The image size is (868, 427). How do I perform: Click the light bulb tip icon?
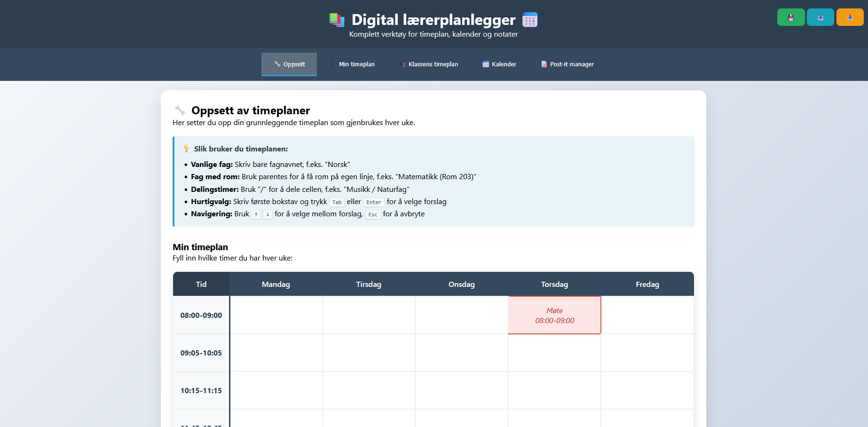pos(187,149)
